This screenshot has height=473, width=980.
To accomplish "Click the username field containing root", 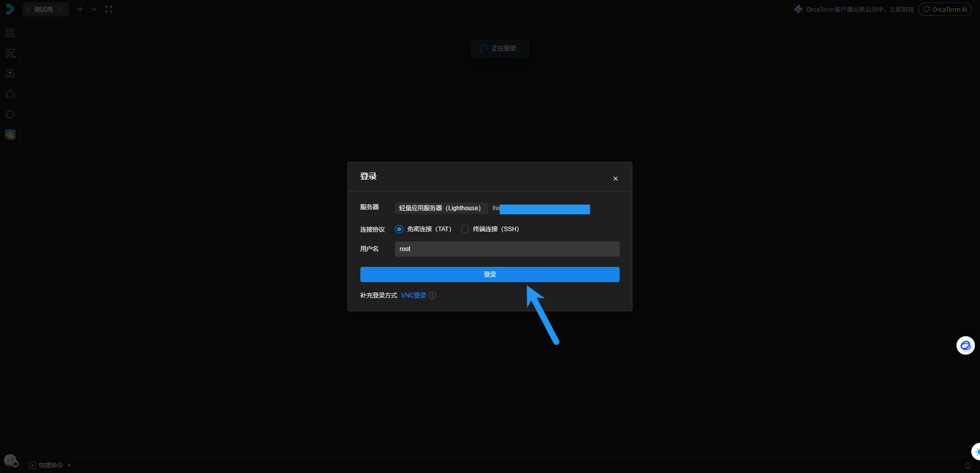I will pos(507,249).
